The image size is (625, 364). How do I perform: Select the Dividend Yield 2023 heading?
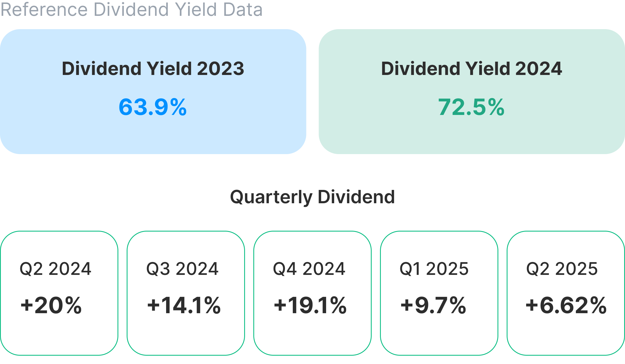[x=153, y=68]
